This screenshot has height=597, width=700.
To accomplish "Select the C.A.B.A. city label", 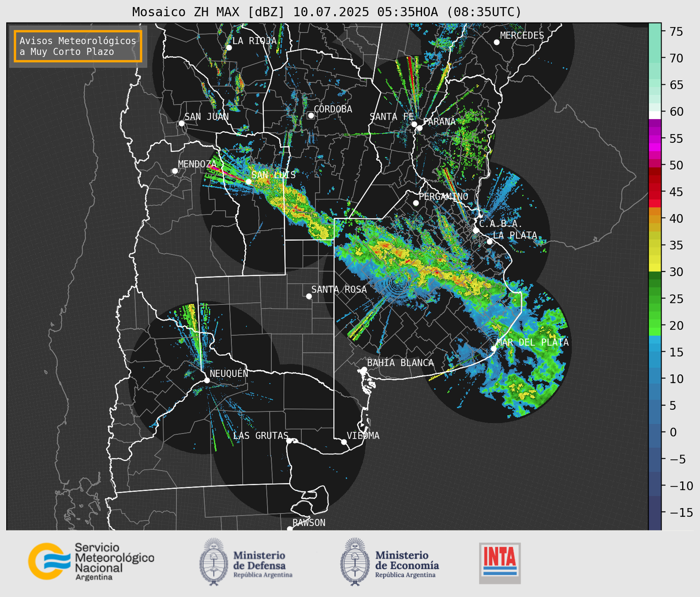I will pyautogui.click(x=501, y=224).
